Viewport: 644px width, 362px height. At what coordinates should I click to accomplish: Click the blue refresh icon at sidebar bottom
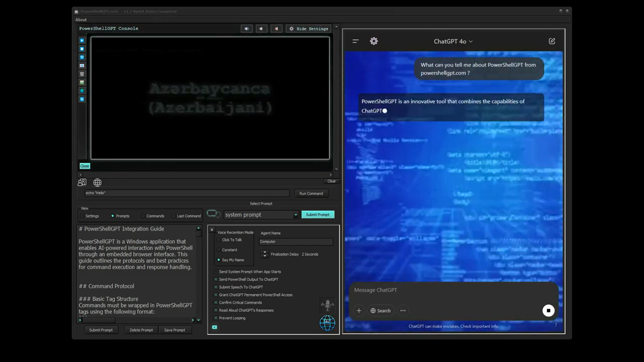pos(82,99)
